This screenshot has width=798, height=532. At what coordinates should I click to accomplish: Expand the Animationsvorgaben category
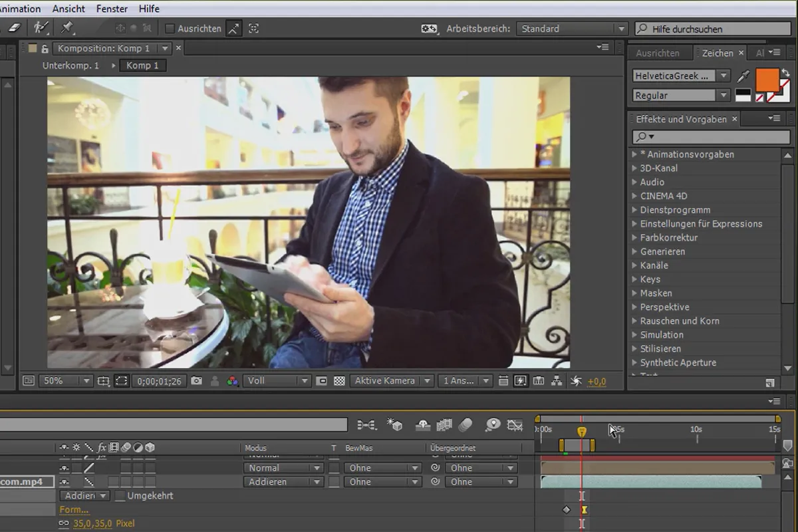pyautogui.click(x=634, y=154)
